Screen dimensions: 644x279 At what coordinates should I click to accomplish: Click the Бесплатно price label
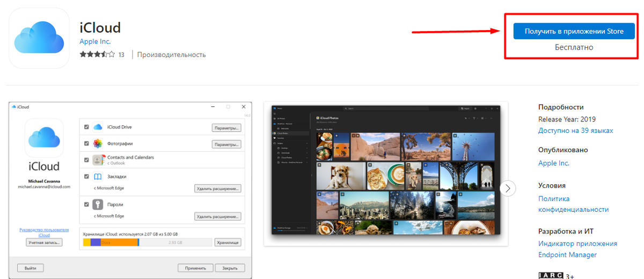click(574, 47)
